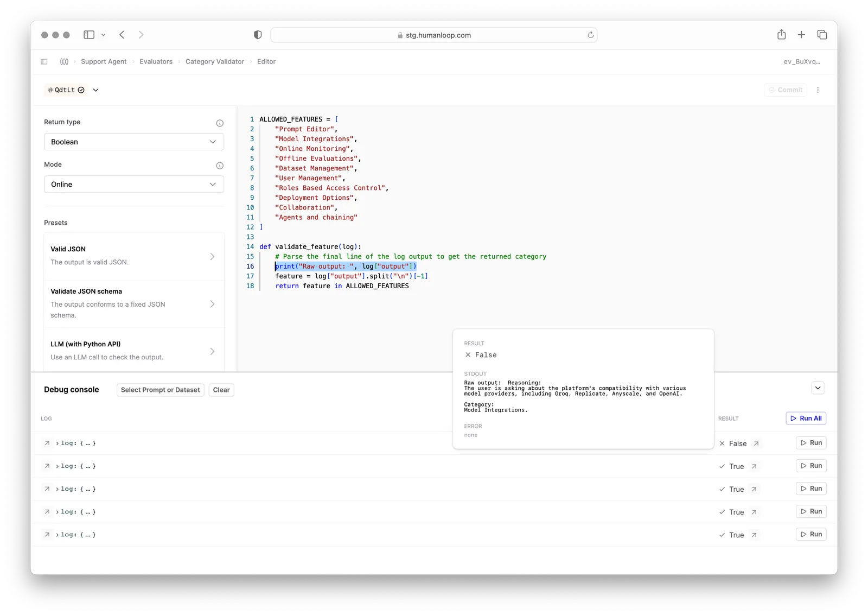Image resolution: width=868 pixels, height=615 pixels.
Task: Navigate to Support Agent breadcrumb
Action: 104,62
